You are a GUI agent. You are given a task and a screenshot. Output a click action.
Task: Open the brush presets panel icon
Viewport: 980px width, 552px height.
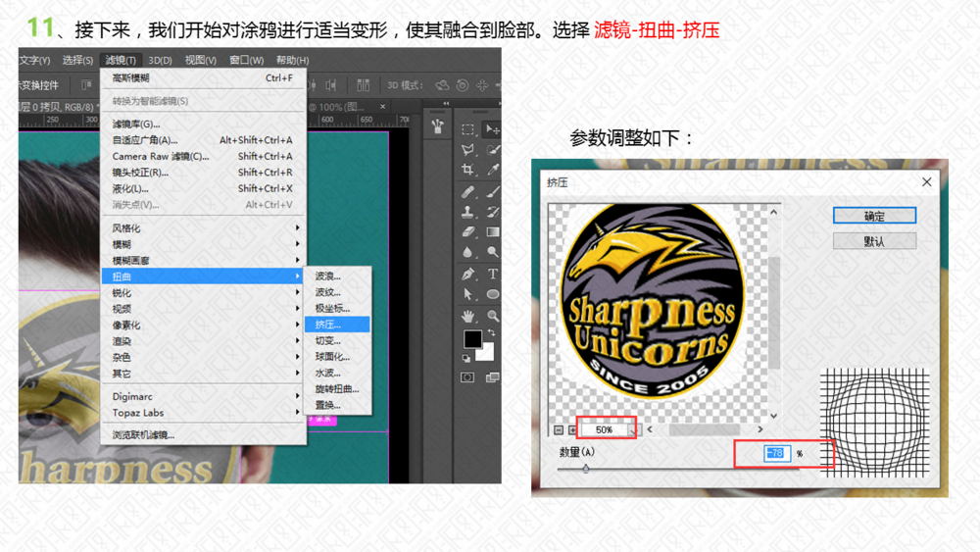coord(437,126)
